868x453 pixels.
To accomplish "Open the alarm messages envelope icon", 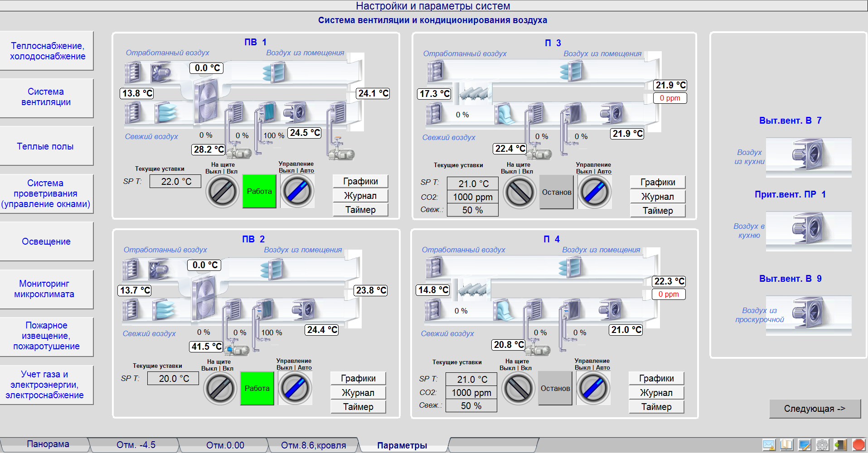I will (x=769, y=445).
